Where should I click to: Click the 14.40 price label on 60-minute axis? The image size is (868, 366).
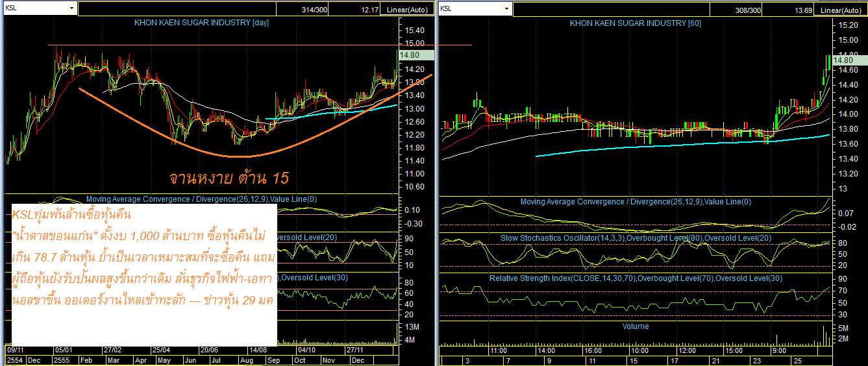848,84
